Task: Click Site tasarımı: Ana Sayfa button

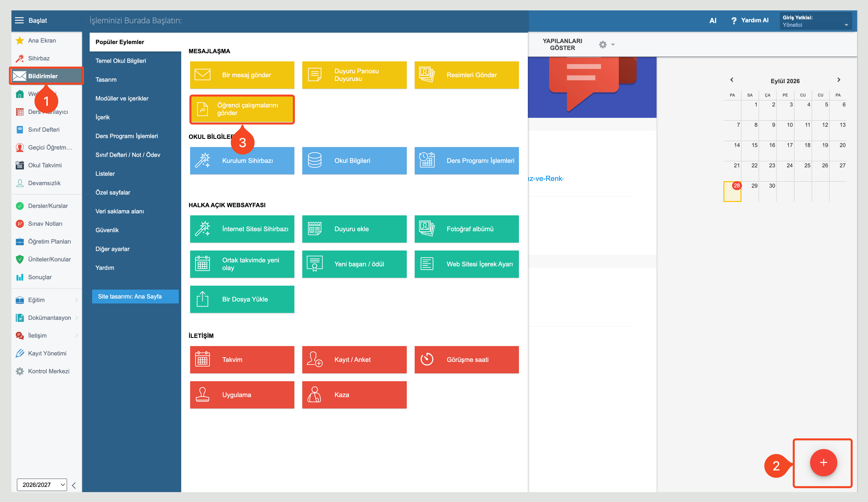Action: [x=135, y=297]
